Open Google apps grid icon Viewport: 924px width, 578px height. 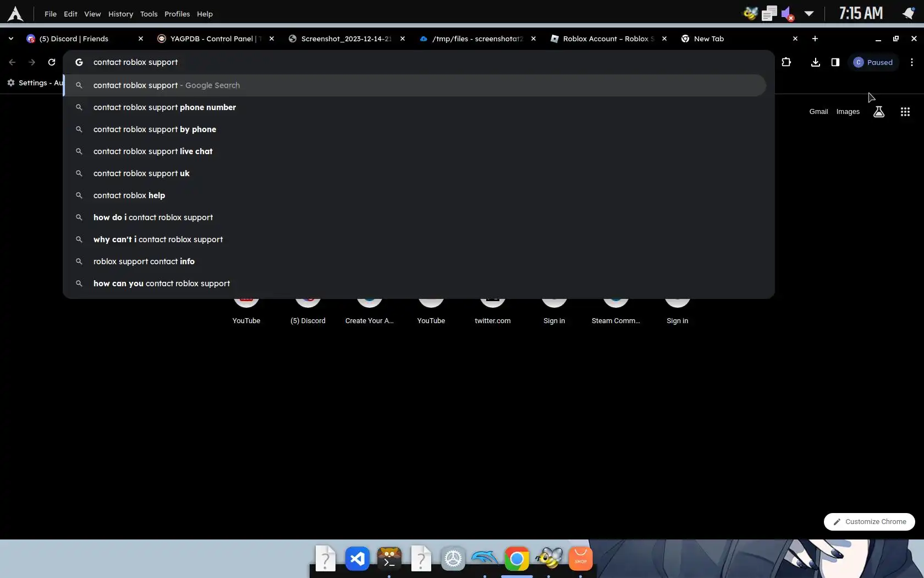pyautogui.click(x=905, y=112)
